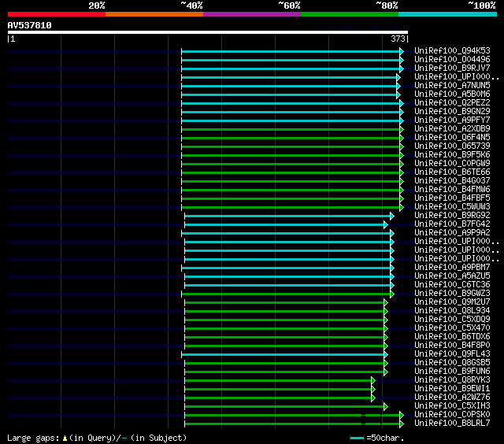The image size is (504, 444).
Task: Click the arrowhead on the UniRef100_A7NUN5 row
Action: (x=398, y=86)
